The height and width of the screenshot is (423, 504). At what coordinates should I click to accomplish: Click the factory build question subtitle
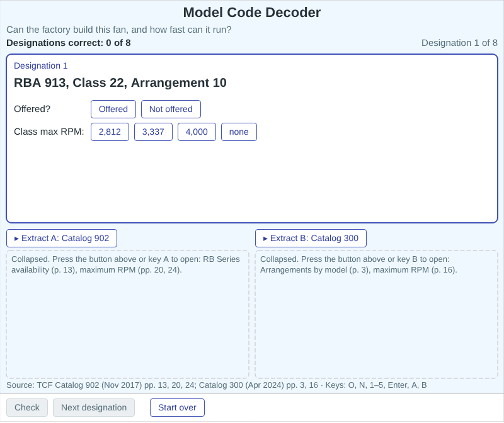coord(119,30)
